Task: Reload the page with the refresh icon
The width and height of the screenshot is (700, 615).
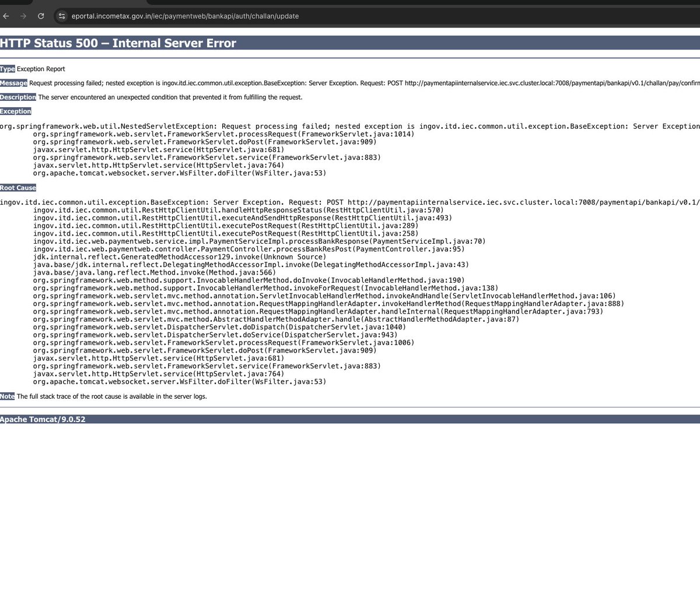Action: (x=41, y=16)
